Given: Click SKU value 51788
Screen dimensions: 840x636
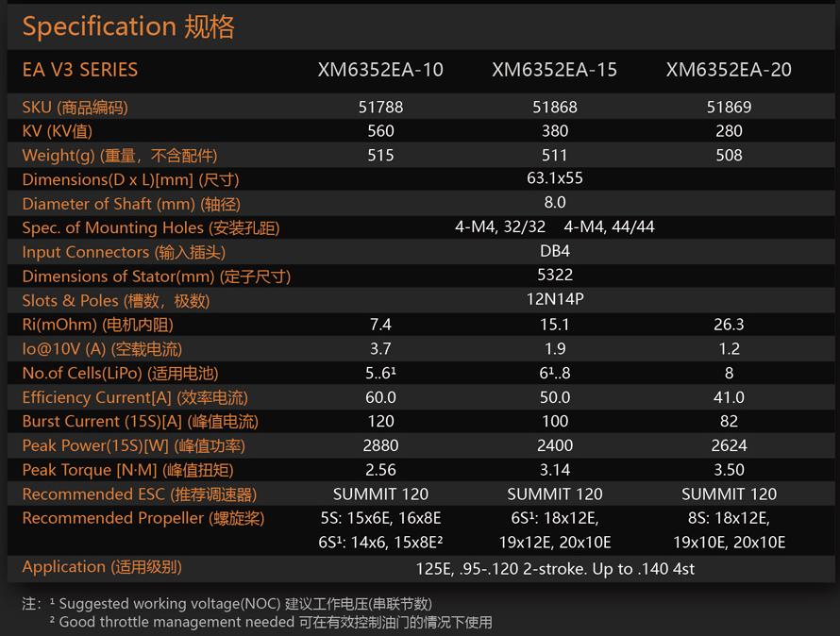Looking at the screenshot, I should coord(380,107).
